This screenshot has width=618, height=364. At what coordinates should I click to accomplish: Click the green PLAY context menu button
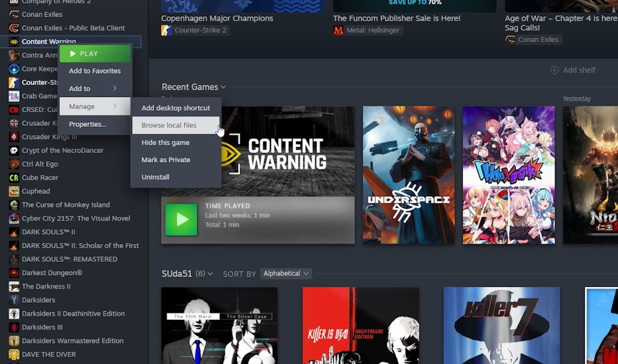coord(95,54)
